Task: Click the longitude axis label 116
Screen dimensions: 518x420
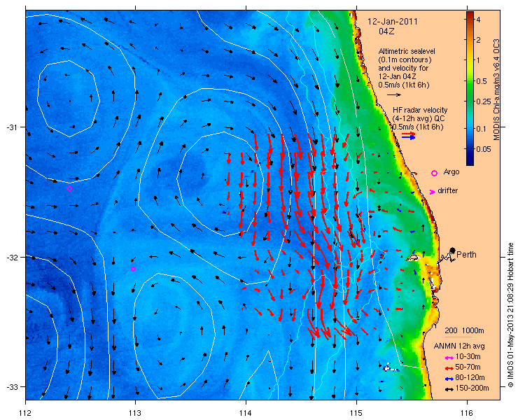Action: click(467, 413)
